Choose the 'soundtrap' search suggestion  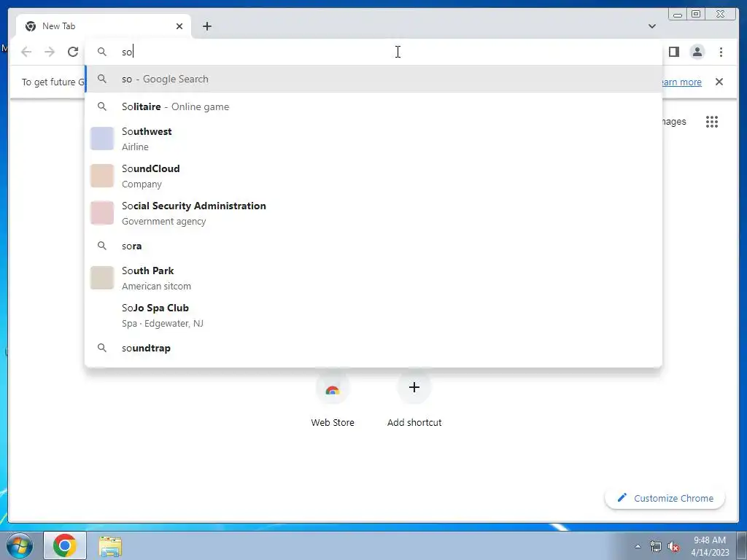coord(373,348)
